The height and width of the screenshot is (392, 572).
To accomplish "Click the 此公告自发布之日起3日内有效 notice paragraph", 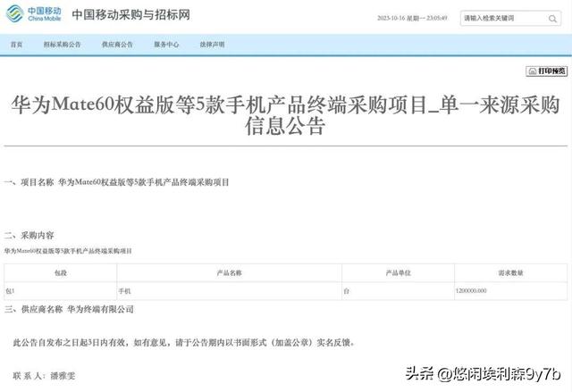I will click(184, 343).
